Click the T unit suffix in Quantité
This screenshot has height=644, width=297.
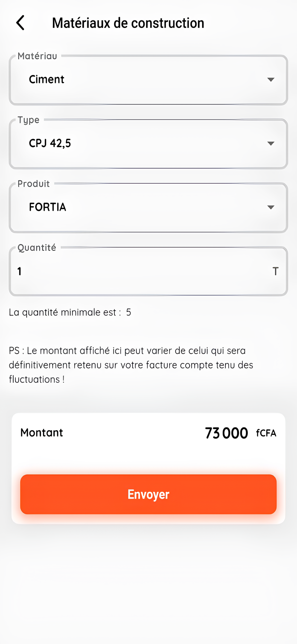point(275,271)
